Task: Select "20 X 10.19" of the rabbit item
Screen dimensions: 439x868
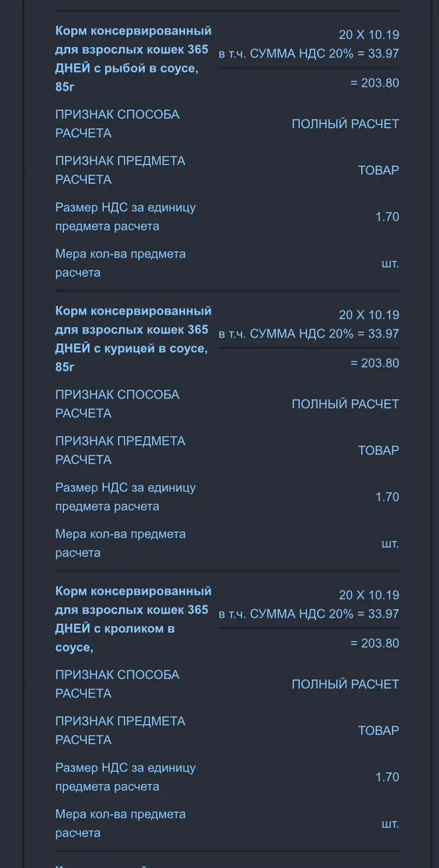Action: (369, 595)
